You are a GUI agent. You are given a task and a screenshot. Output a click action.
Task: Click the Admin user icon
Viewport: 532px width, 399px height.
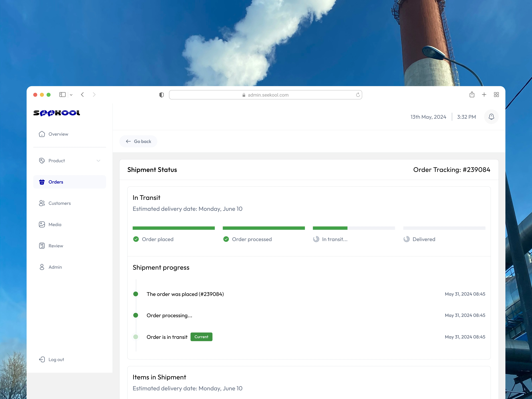[x=42, y=267]
